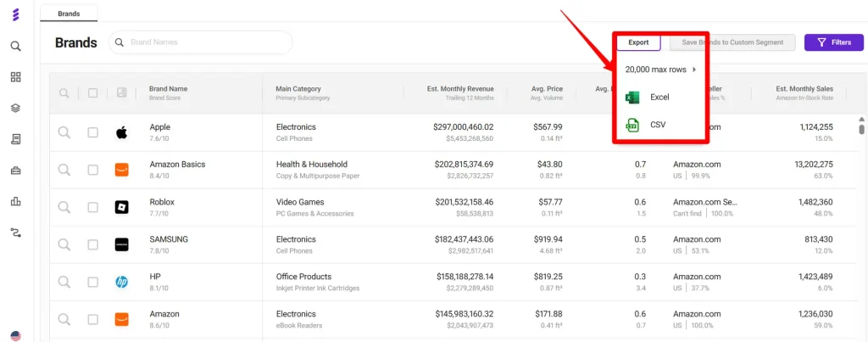Image resolution: width=868 pixels, height=342 pixels.
Task: Open the flow connector icon in sidebar
Action: point(15,233)
